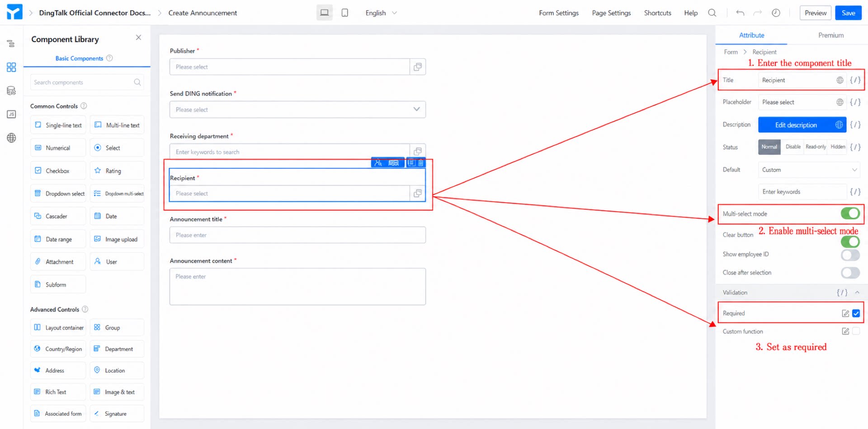Click the undo arrow icon
Image resolution: width=868 pixels, height=429 pixels.
coord(740,13)
